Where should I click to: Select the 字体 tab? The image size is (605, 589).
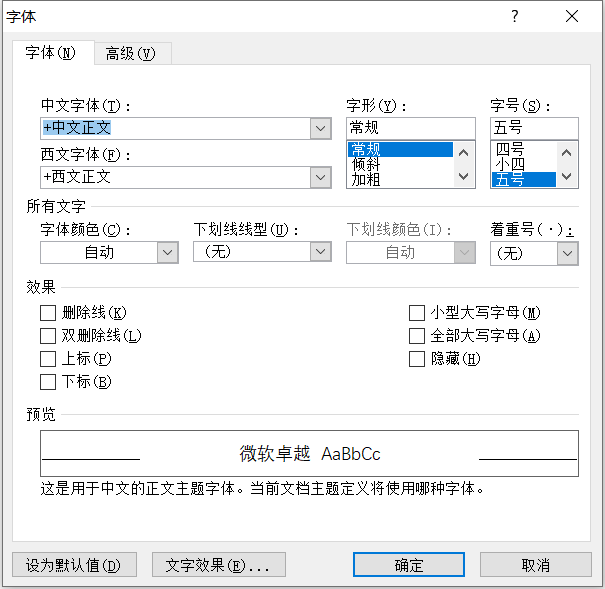[51, 54]
